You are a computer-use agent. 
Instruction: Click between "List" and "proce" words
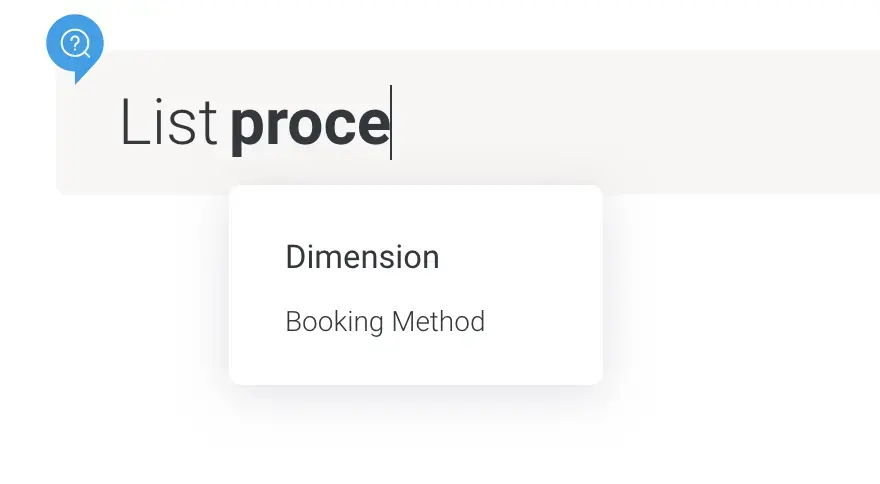pos(224,123)
